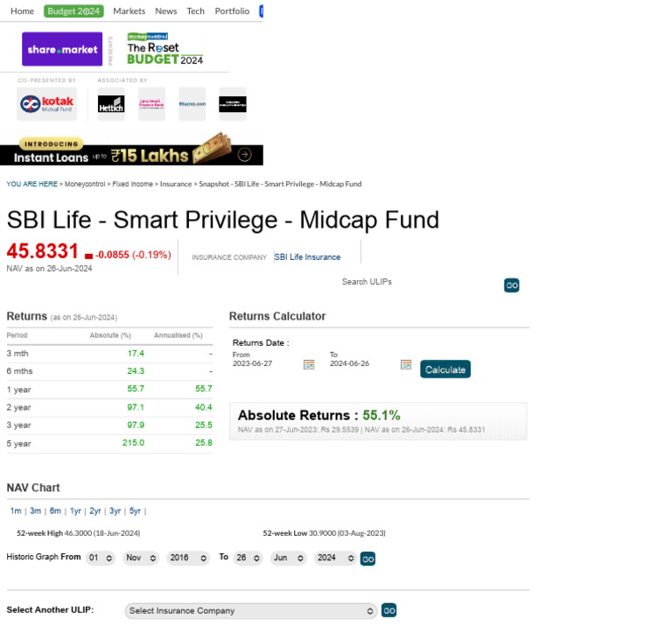Open the Moneycontrol breadcrumb link
672x633 pixels.
pyautogui.click(x=85, y=184)
